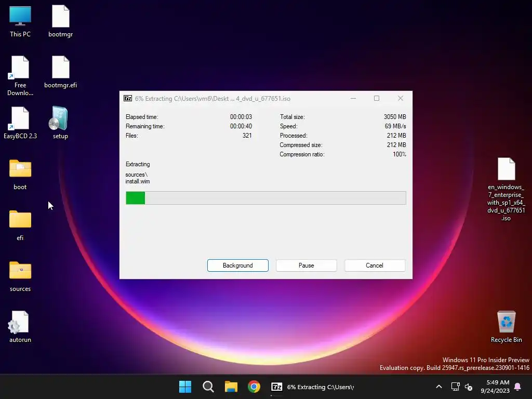Select the Free Download shortcut icon
532x399 pixels.
click(x=20, y=75)
